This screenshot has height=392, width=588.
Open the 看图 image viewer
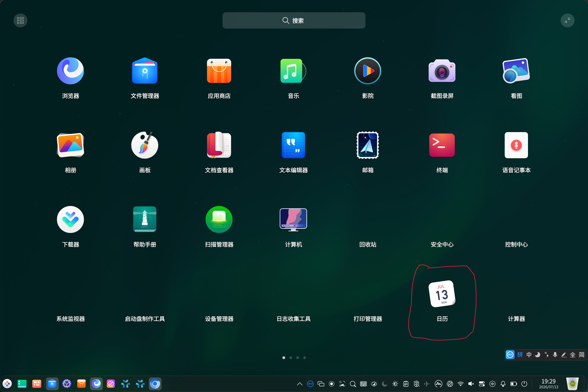point(516,71)
